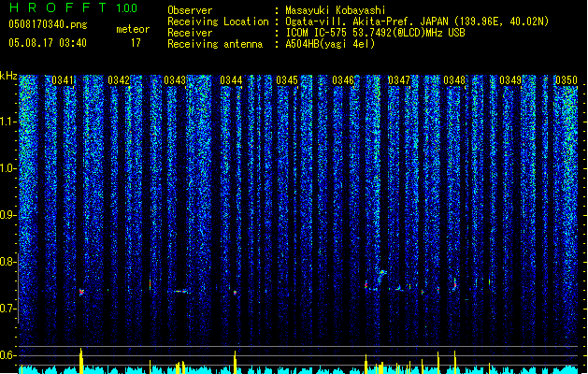Click the tallest yellow peak after 0341
This screenshot has height=374, width=588.
pos(81,361)
